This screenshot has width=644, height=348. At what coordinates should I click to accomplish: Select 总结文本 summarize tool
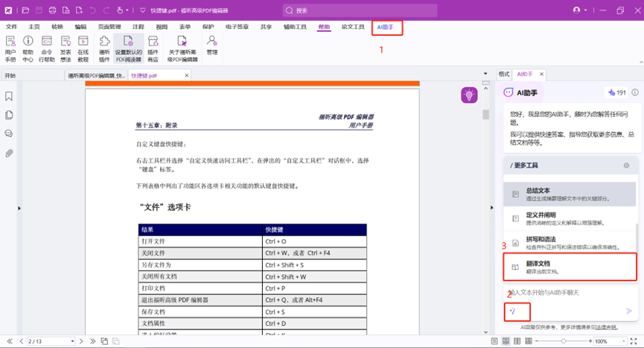[x=570, y=194]
